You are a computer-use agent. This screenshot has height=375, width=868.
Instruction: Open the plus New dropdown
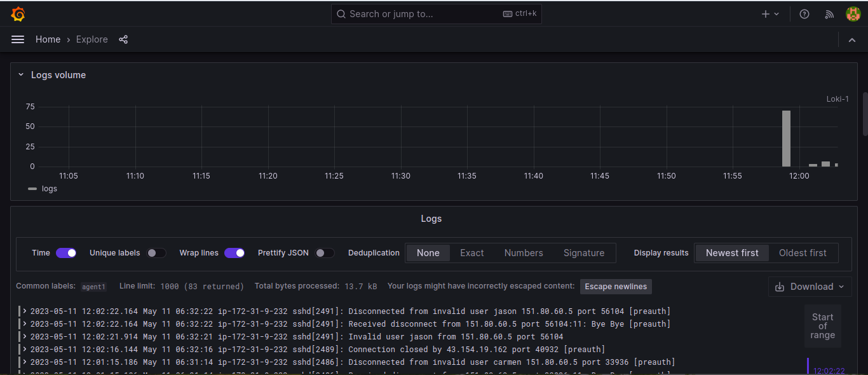[x=770, y=14]
